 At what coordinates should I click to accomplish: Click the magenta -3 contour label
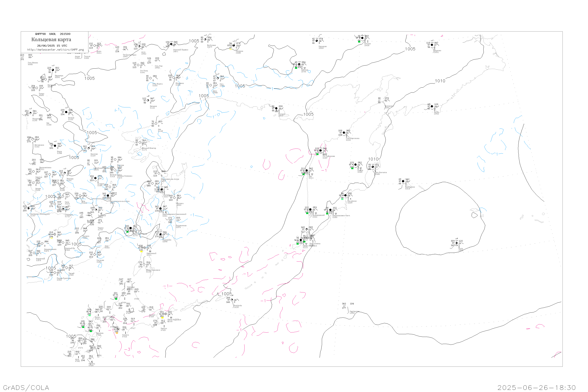[x=127, y=349]
